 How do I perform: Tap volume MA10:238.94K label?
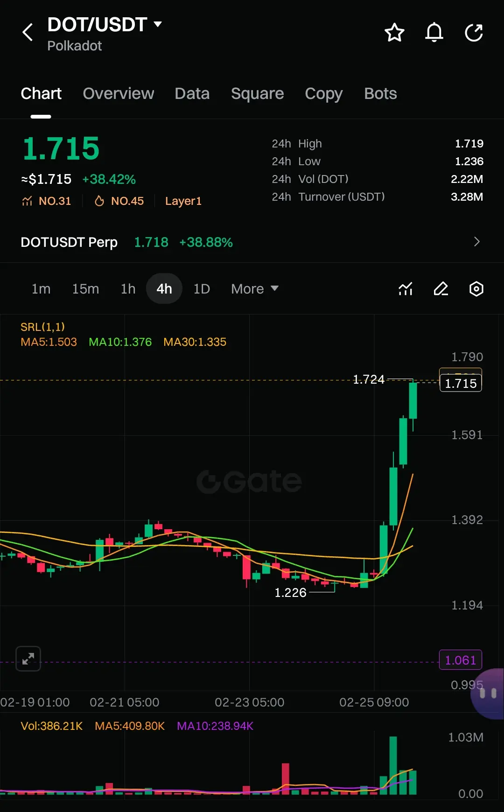click(215, 726)
